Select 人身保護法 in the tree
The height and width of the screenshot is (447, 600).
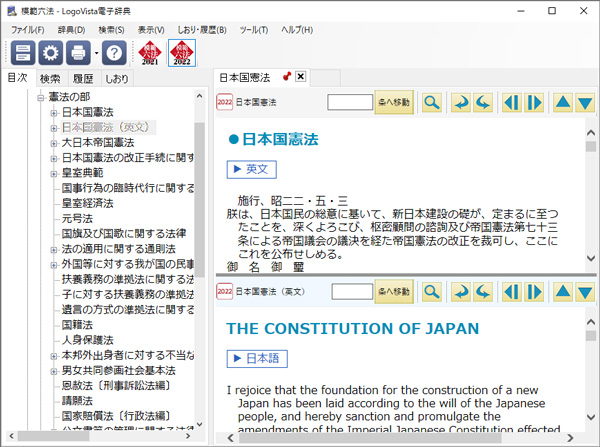(x=88, y=340)
